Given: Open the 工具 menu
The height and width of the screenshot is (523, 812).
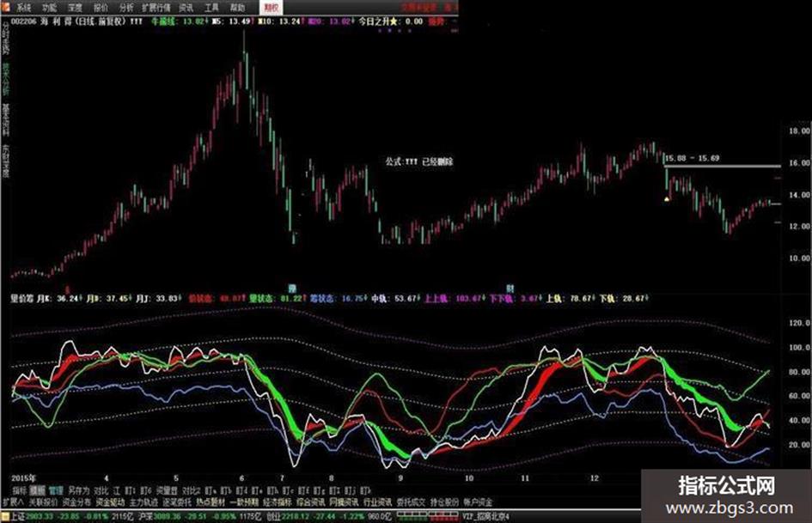Looking at the screenshot, I should click(211, 8).
